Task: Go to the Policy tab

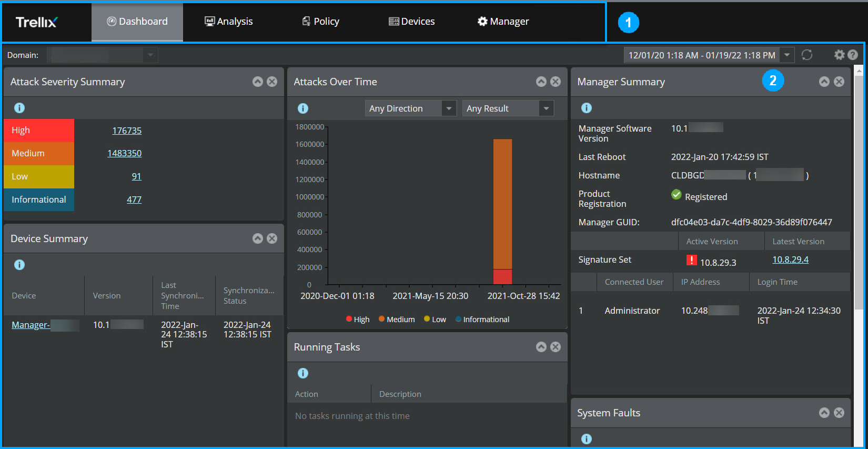Action: 320,22
